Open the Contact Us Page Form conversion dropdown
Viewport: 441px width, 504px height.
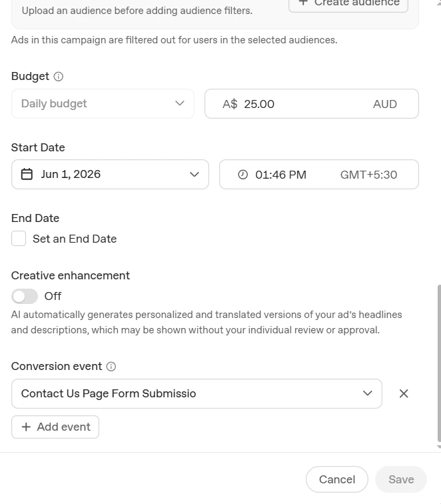197,393
